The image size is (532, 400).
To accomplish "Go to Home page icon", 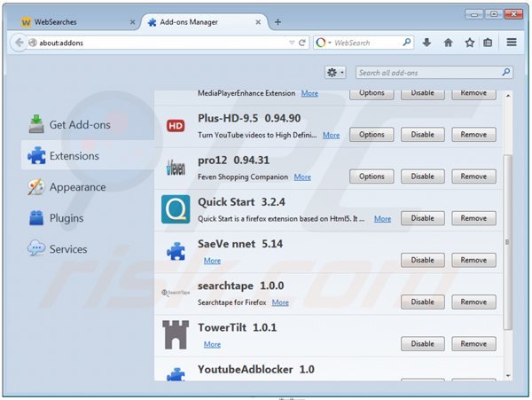I will point(448,43).
